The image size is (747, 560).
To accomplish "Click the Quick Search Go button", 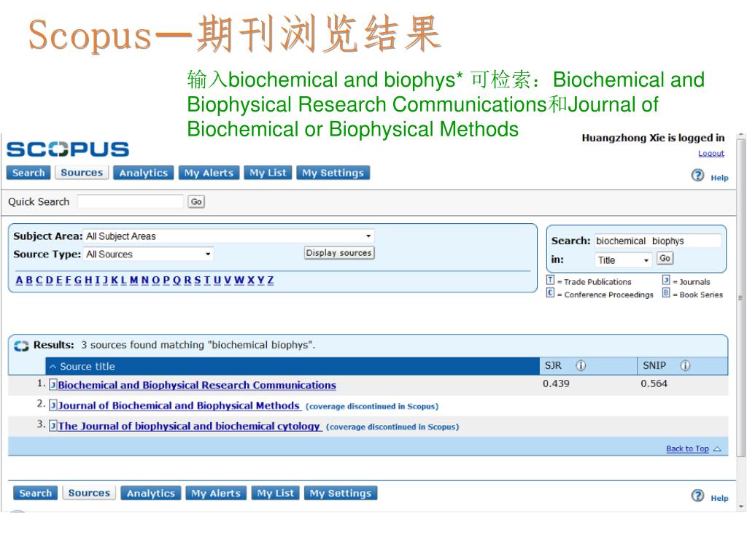I will point(196,202).
